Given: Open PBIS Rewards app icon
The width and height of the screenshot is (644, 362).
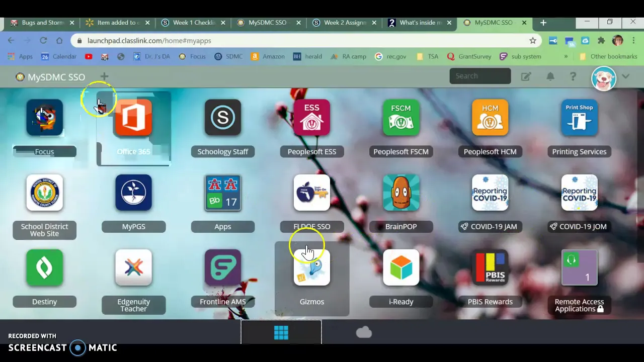Looking at the screenshot, I should pos(490,267).
